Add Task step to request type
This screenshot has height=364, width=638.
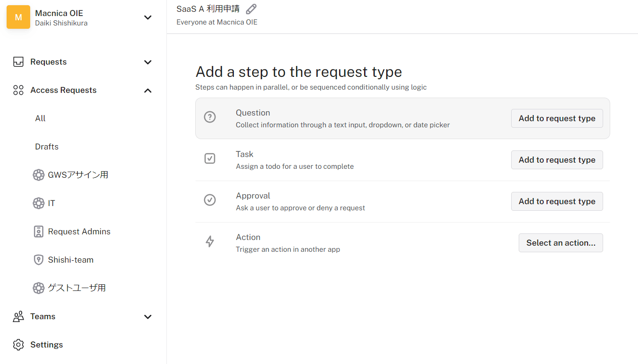coord(556,160)
